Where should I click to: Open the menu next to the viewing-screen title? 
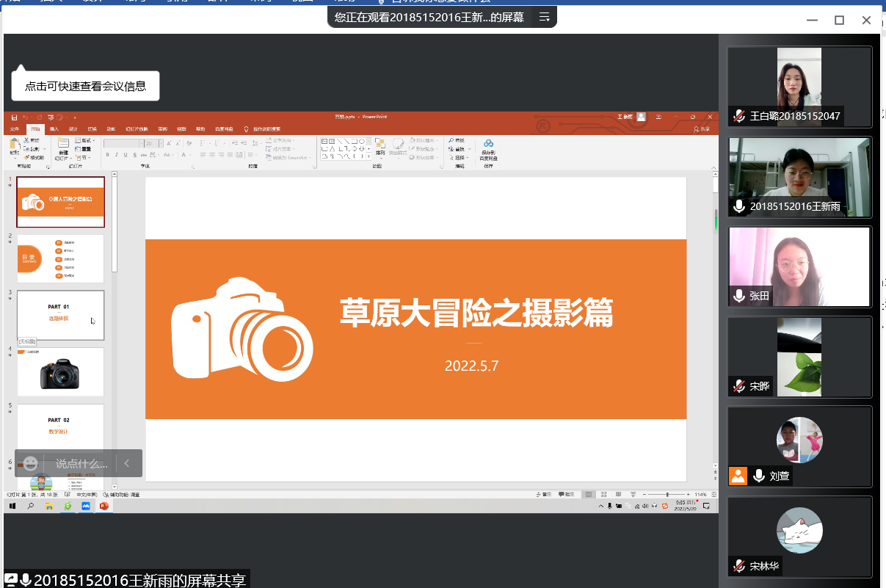click(544, 18)
